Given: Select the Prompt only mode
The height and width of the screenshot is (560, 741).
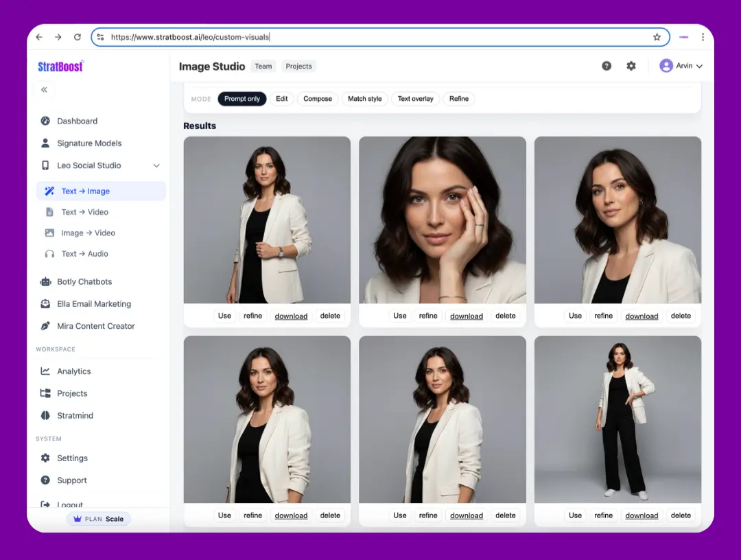Looking at the screenshot, I should pos(242,98).
